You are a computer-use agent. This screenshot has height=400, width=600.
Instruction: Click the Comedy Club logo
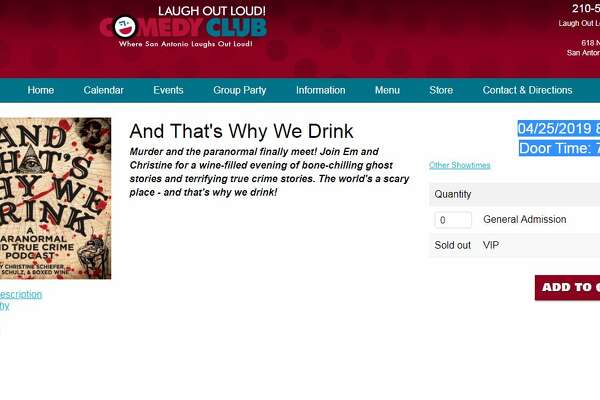click(x=183, y=27)
